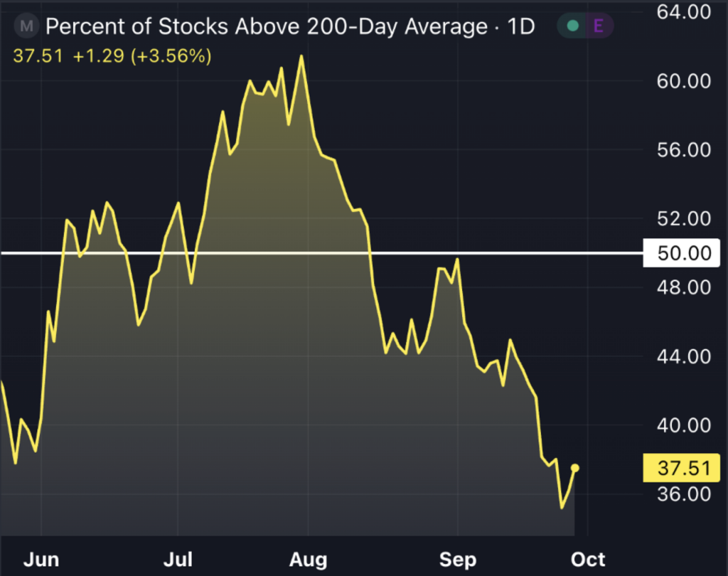Click the purple E indicator badge

point(599,26)
